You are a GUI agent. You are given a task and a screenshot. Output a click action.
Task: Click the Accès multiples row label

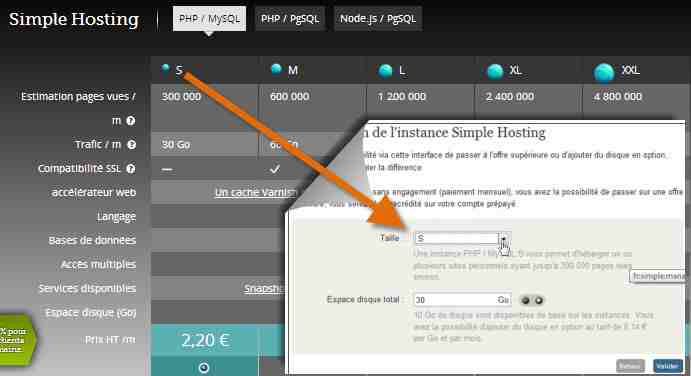[98, 264]
